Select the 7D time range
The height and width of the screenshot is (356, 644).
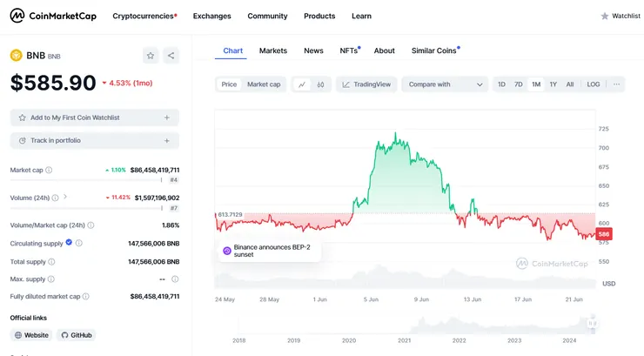coord(519,84)
